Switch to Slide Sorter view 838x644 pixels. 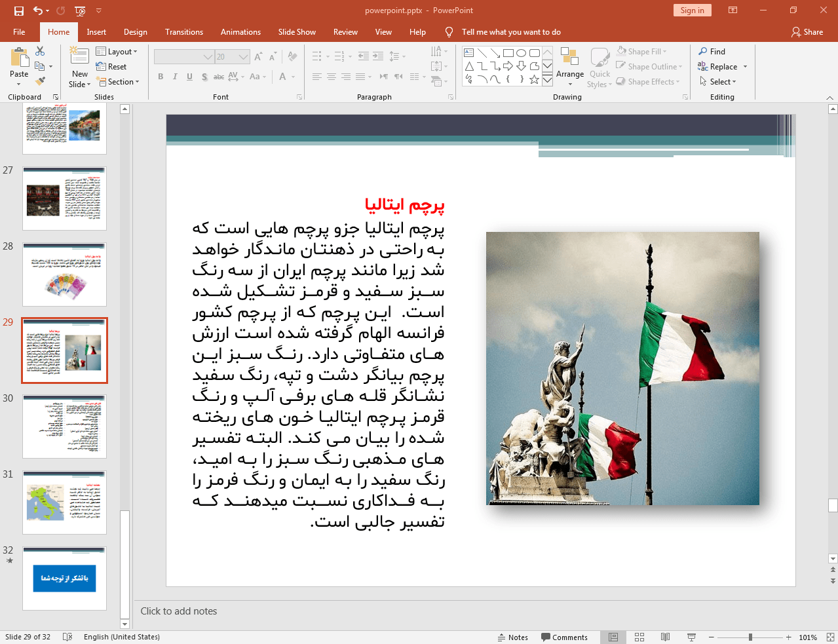(x=639, y=637)
